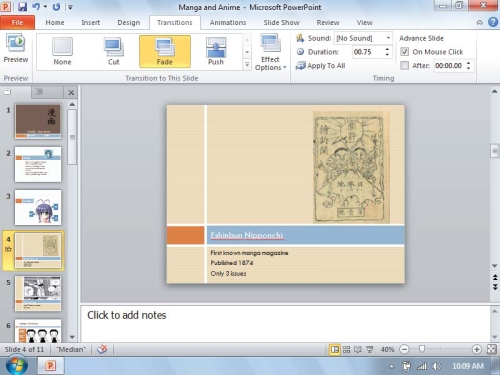Toggle On Mouse Click checkbox
Screen dimensions: 500x375
click(404, 52)
